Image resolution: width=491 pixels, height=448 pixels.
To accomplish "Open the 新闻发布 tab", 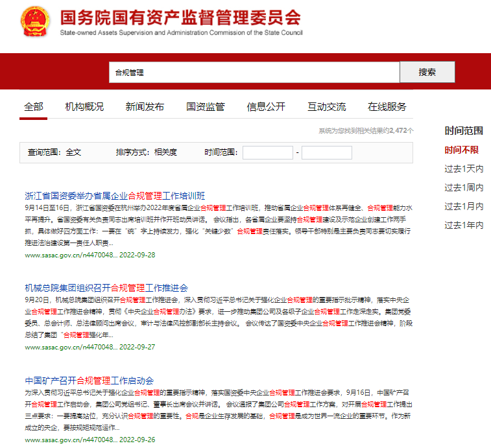I will (145, 107).
